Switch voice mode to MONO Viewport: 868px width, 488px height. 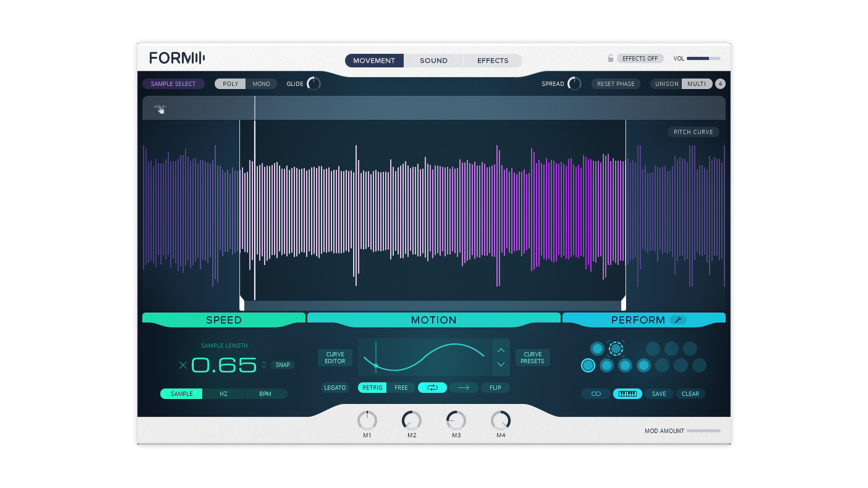[261, 84]
